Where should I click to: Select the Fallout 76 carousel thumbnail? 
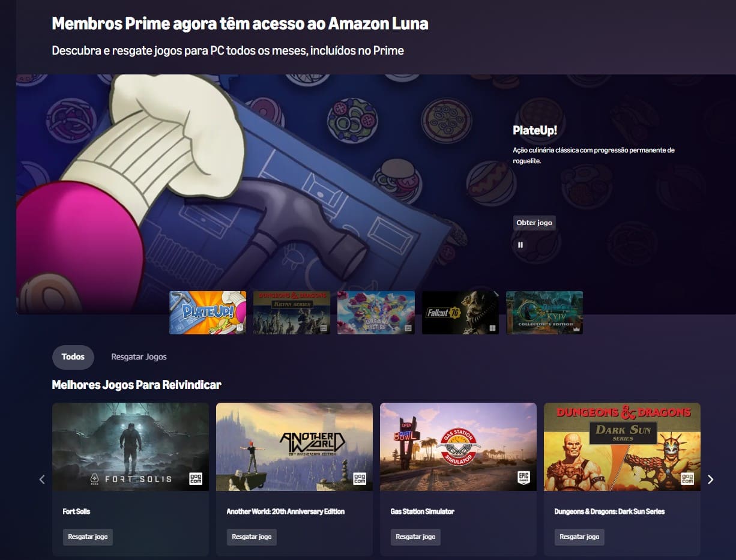460,313
